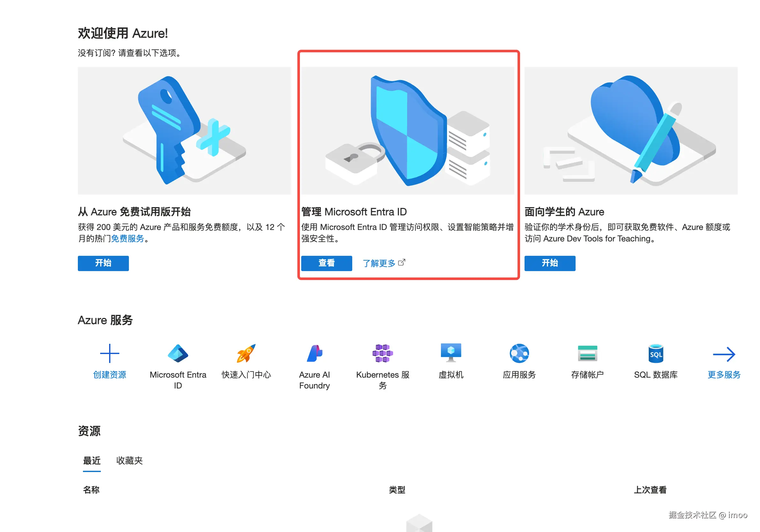Click 开始 under the Azure free trial card
Viewport: 760px width, 532px height.
coord(103,263)
